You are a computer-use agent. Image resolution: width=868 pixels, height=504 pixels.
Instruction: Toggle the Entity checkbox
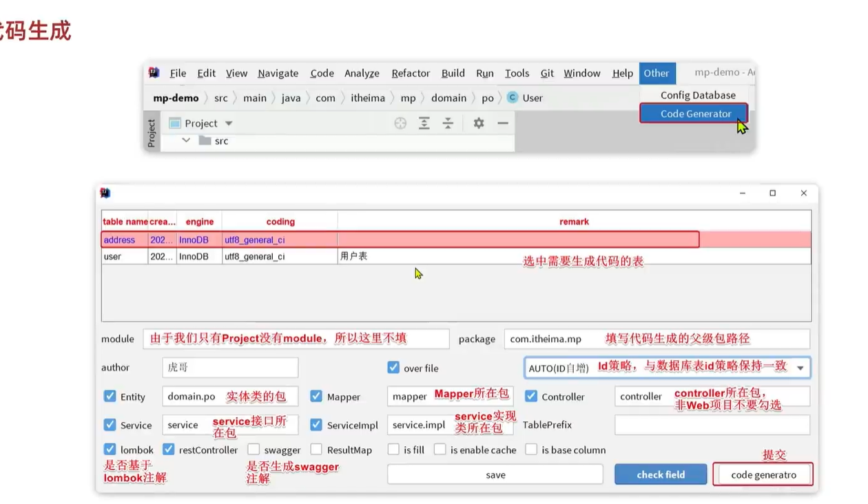pos(110,396)
